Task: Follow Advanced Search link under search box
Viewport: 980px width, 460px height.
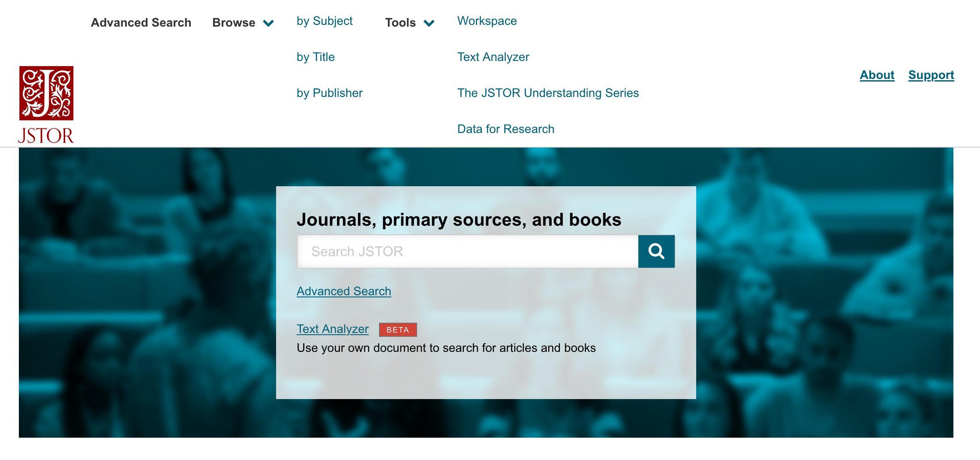Action: (344, 291)
